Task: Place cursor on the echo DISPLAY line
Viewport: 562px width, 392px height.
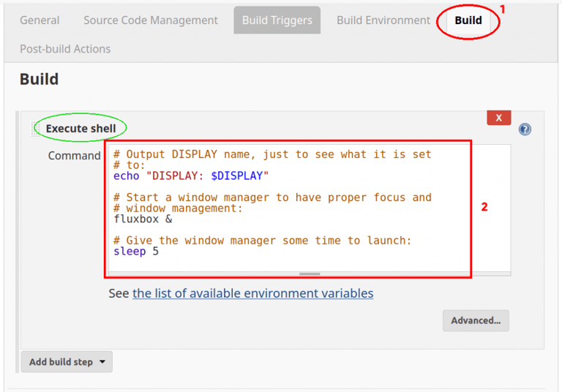Action: pyautogui.click(x=192, y=176)
